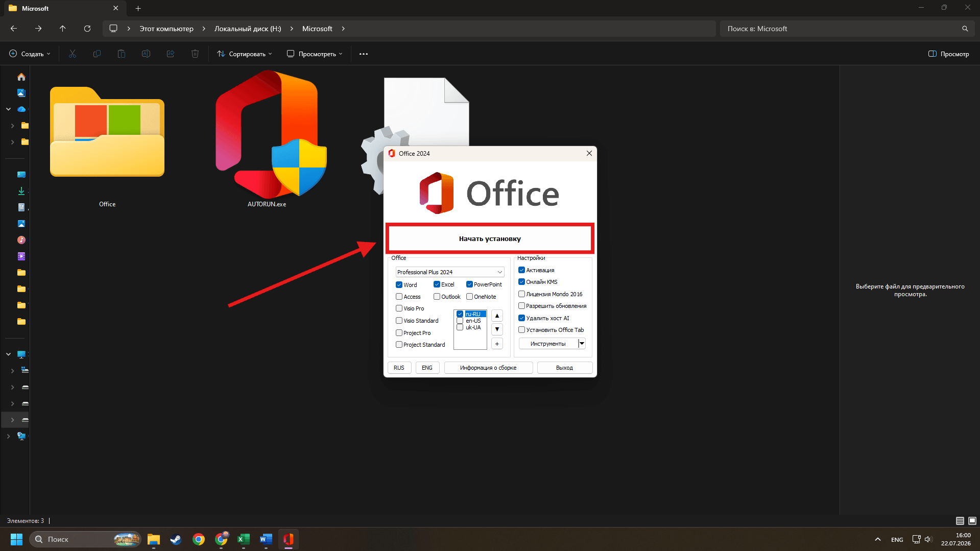Enable the Access checkbox

[399, 297]
